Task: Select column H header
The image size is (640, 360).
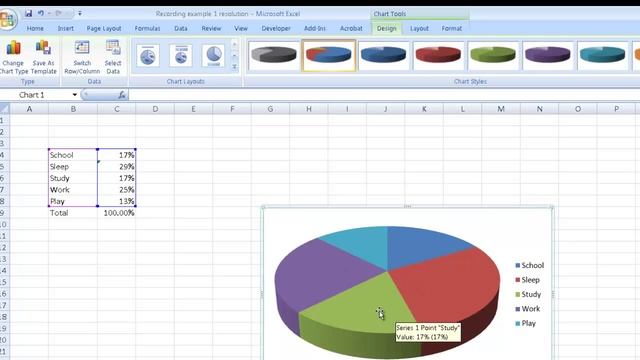Action: point(309,109)
